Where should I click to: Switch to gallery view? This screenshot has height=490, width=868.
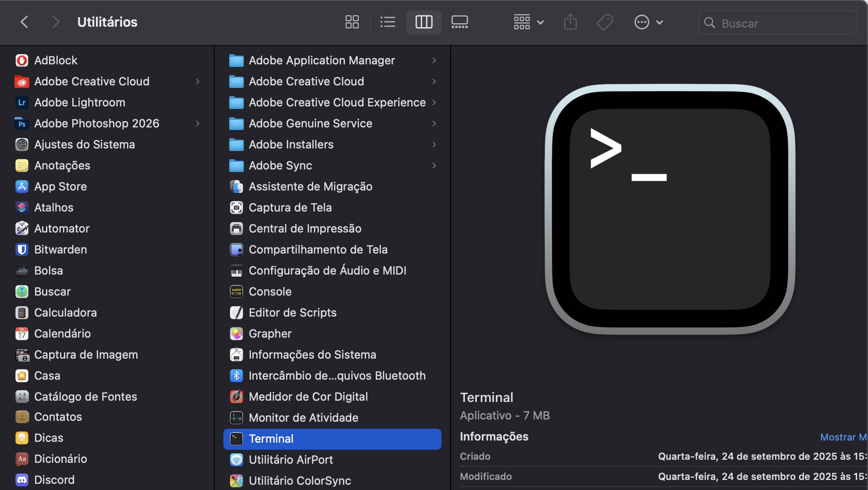[x=459, y=22]
